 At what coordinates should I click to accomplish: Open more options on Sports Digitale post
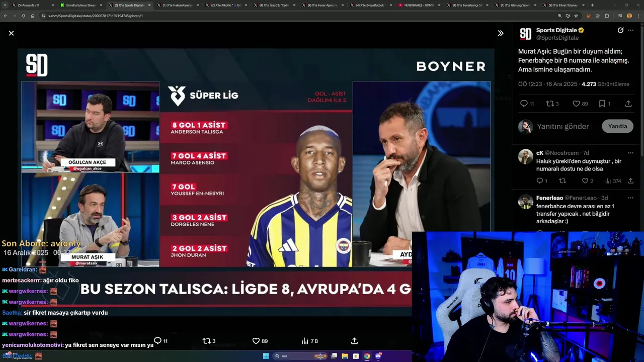click(630, 30)
